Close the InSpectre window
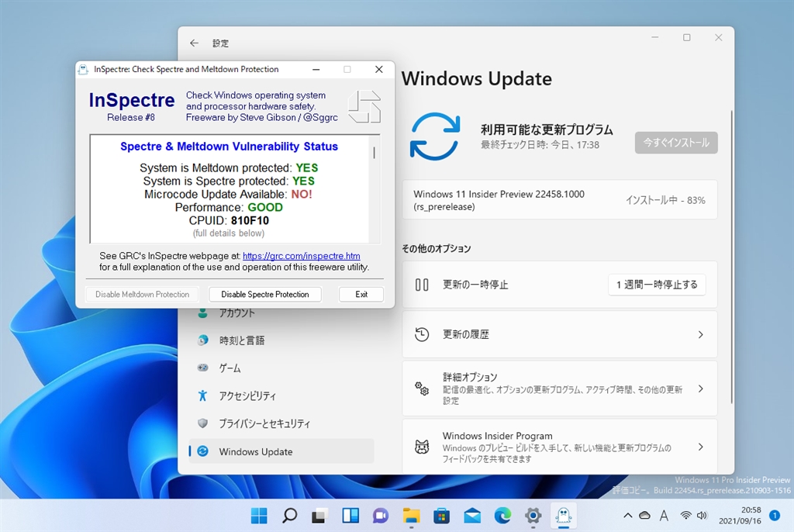 [x=378, y=70]
